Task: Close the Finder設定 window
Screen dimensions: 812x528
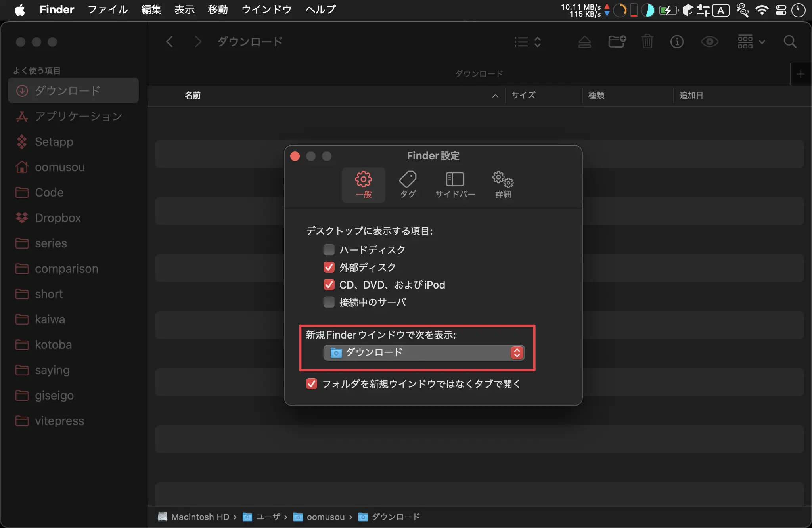Action: [295, 156]
